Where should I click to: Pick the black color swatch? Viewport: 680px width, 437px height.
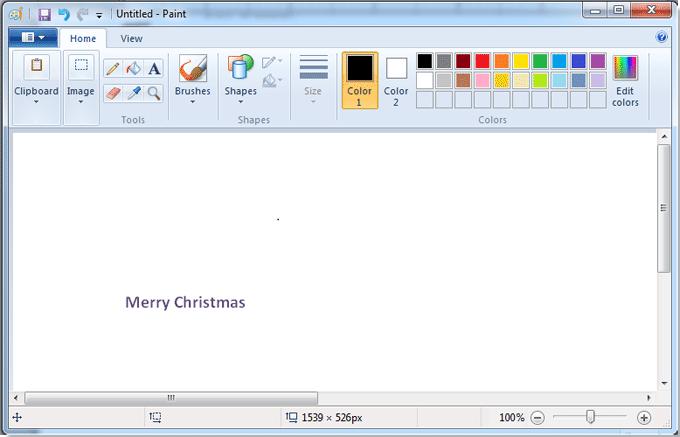point(425,61)
